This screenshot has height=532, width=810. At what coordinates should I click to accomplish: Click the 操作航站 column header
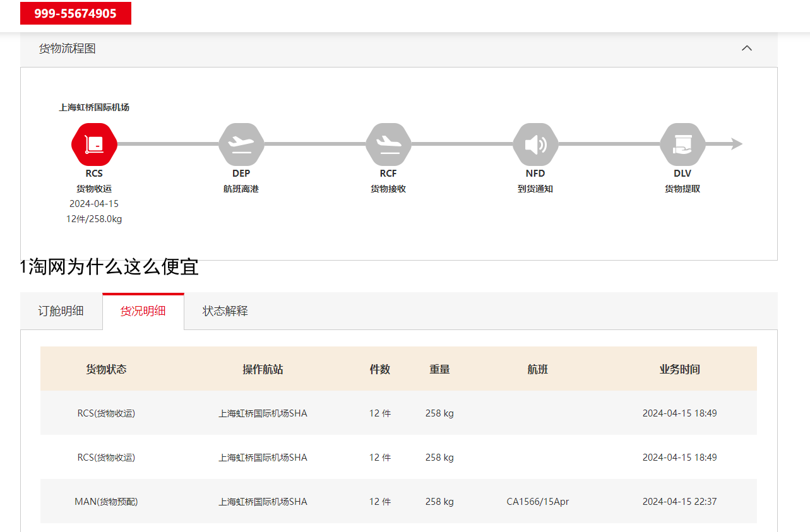[x=263, y=369]
